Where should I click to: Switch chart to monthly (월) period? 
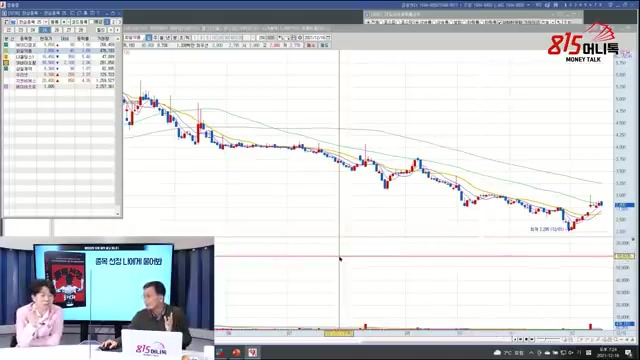[x=162, y=38]
